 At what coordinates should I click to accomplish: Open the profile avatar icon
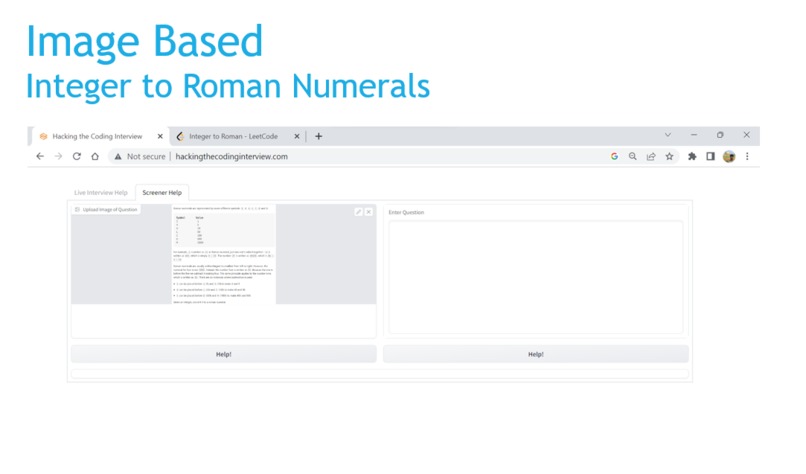coord(729,156)
